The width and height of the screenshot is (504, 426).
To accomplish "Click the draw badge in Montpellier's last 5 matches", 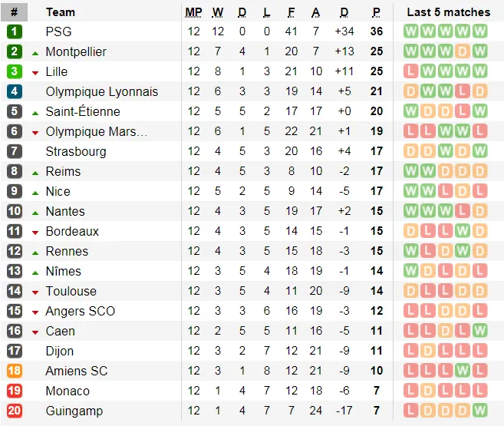I will tap(462, 51).
